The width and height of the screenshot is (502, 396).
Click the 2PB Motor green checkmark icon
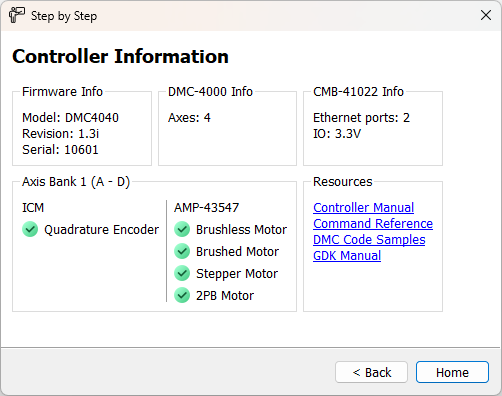[182, 295]
